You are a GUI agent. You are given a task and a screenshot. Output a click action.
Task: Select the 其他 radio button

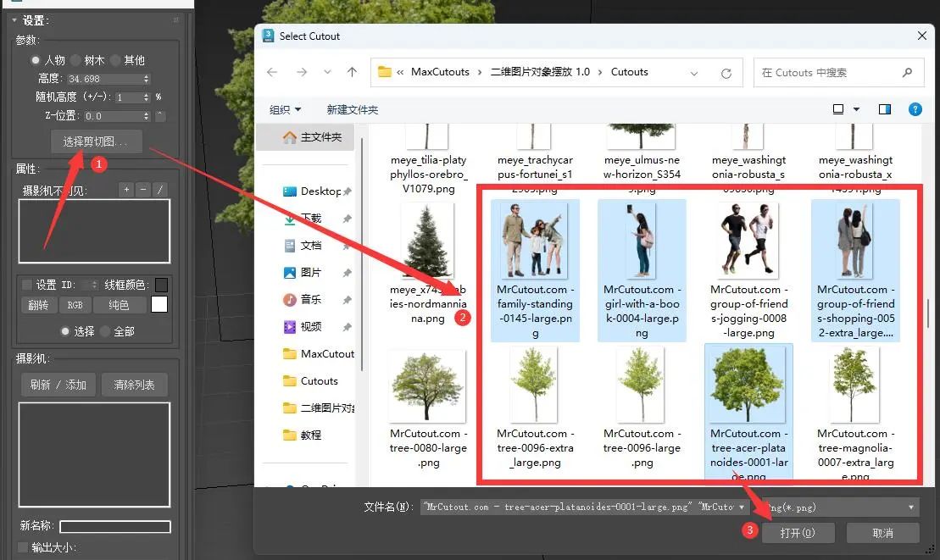tap(115, 60)
